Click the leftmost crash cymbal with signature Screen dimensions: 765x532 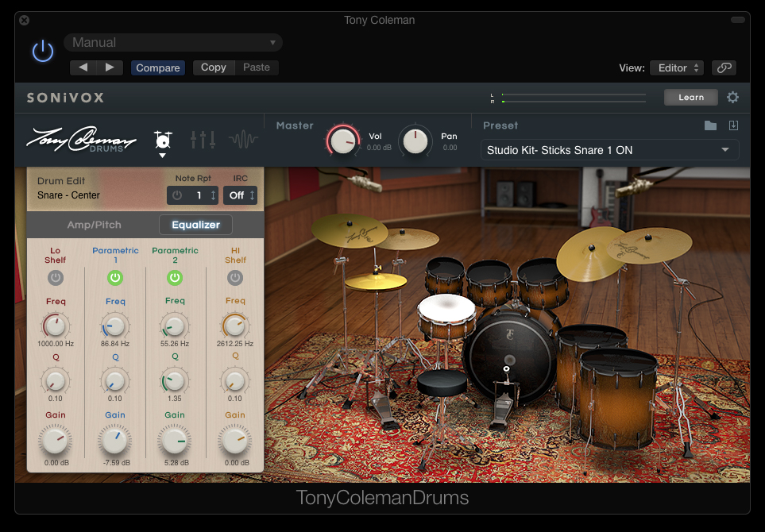(350, 230)
